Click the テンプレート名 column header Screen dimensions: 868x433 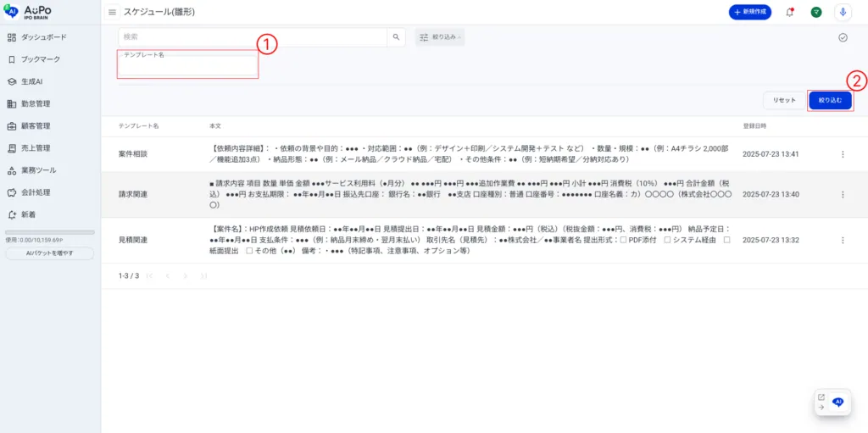(x=138, y=126)
